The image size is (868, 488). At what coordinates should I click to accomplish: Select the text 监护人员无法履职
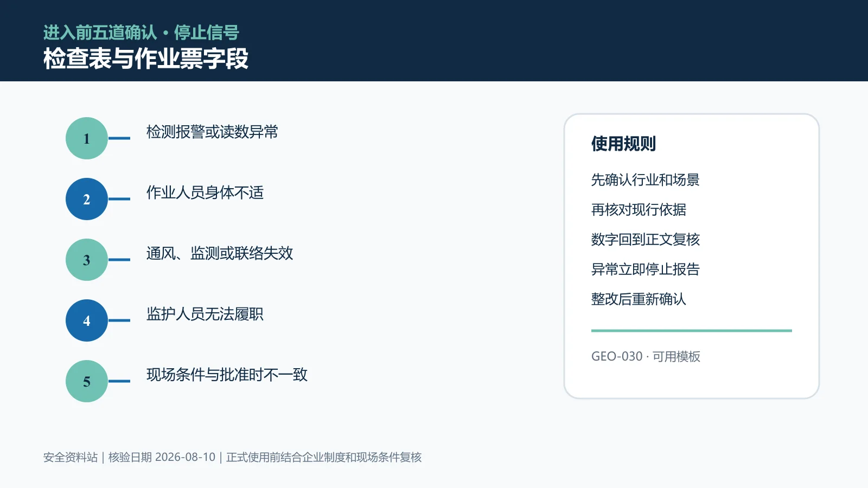click(205, 314)
